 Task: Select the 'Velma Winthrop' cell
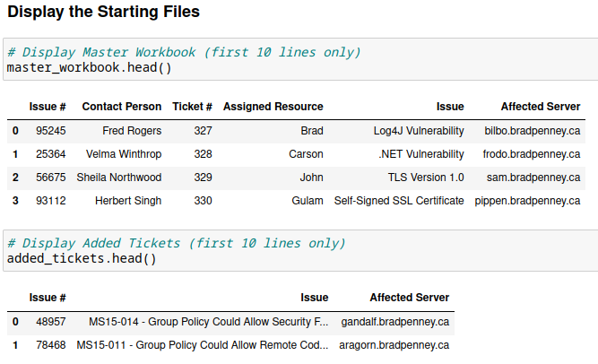(124, 154)
